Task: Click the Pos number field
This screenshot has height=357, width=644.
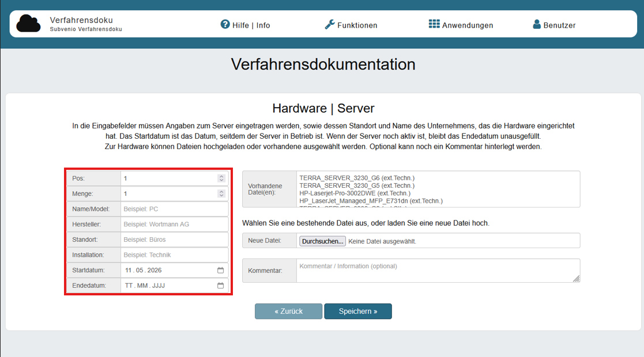Action: coord(175,178)
